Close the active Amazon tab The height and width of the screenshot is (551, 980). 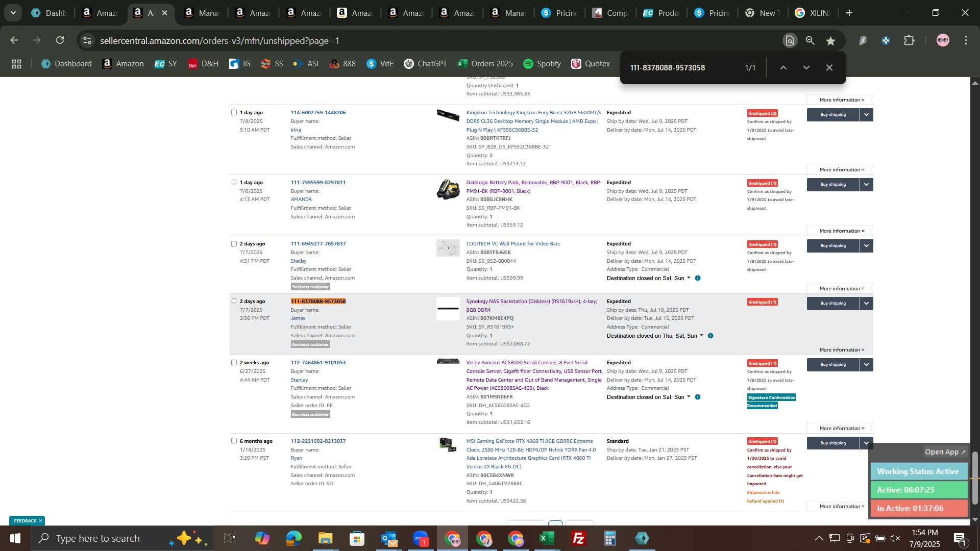coord(164,13)
